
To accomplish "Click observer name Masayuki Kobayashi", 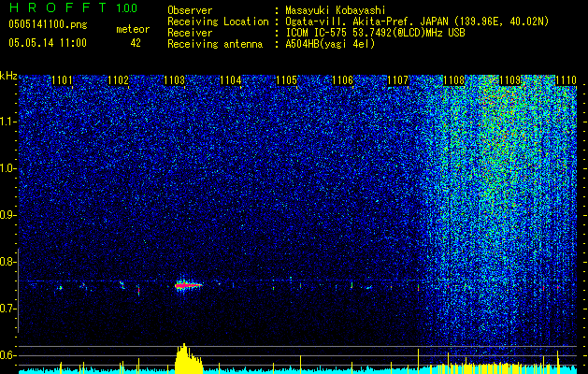I will pyautogui.click(x=336, y=11).
